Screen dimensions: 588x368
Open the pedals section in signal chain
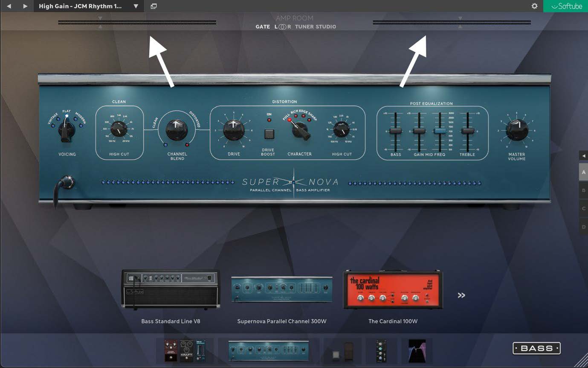185,351
